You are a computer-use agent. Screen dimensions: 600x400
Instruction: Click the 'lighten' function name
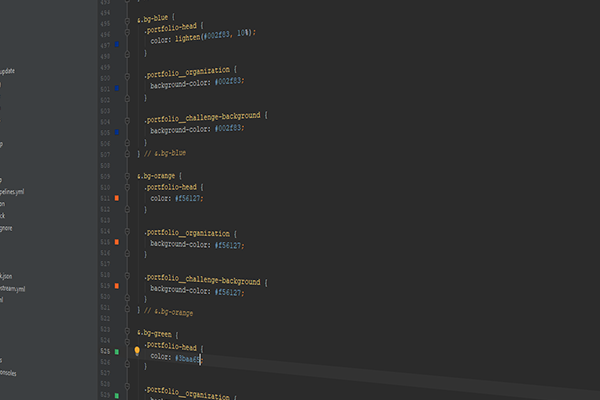[188, 38]
